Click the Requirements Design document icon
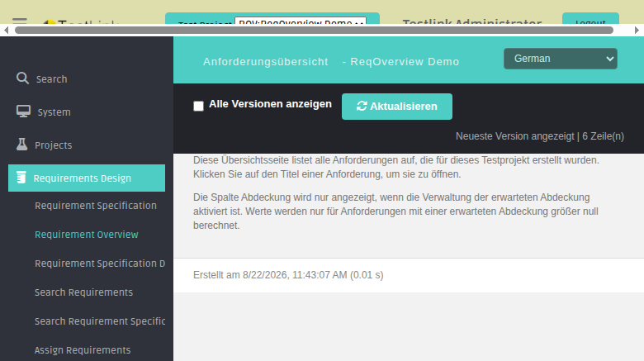The width and height of the screenshot is (644, 361). coord(21,178)
